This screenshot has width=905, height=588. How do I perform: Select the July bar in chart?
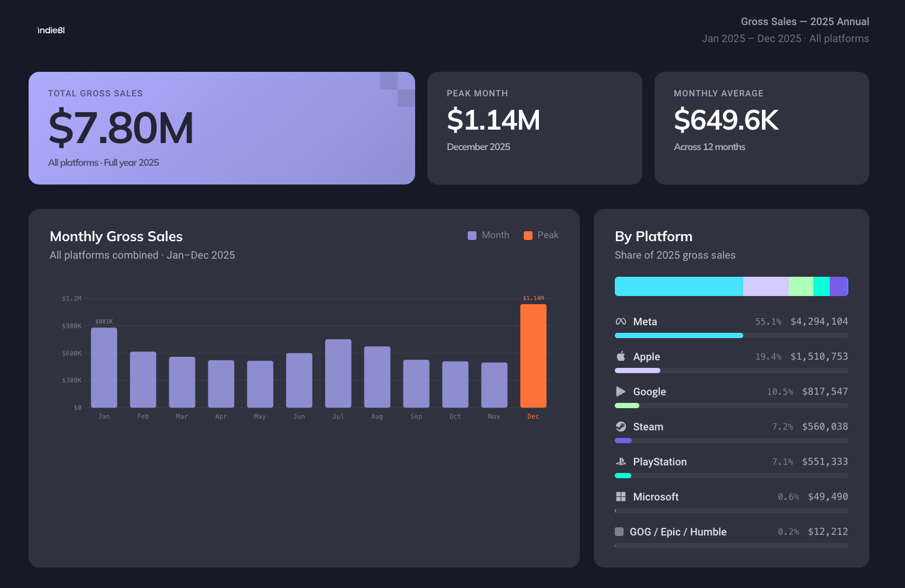[x=338, y=373]
